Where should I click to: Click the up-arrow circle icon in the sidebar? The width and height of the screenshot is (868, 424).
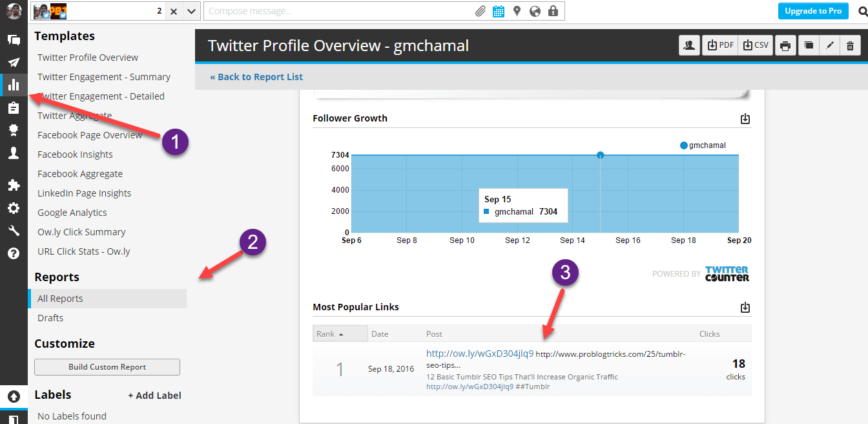coord(14,396)
